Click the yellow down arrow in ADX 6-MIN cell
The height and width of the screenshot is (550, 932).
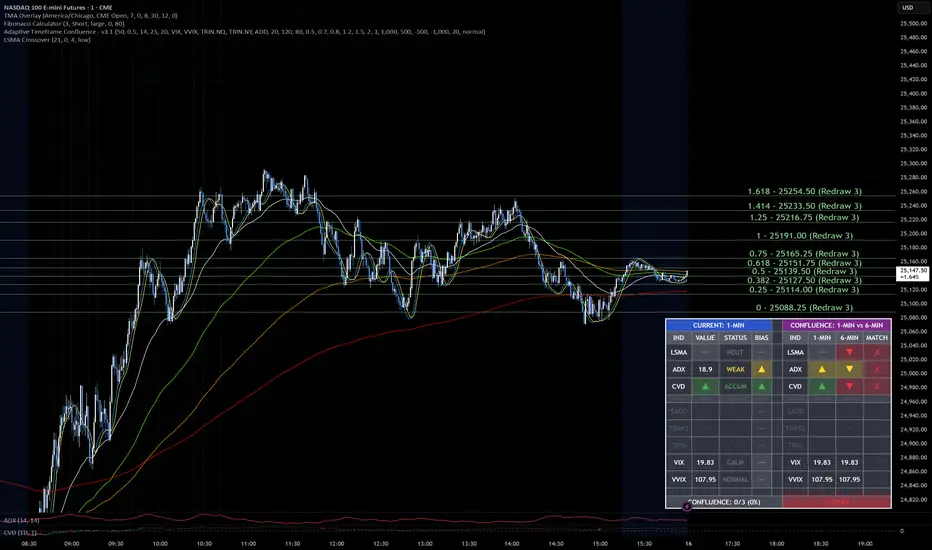coord(849,369)
